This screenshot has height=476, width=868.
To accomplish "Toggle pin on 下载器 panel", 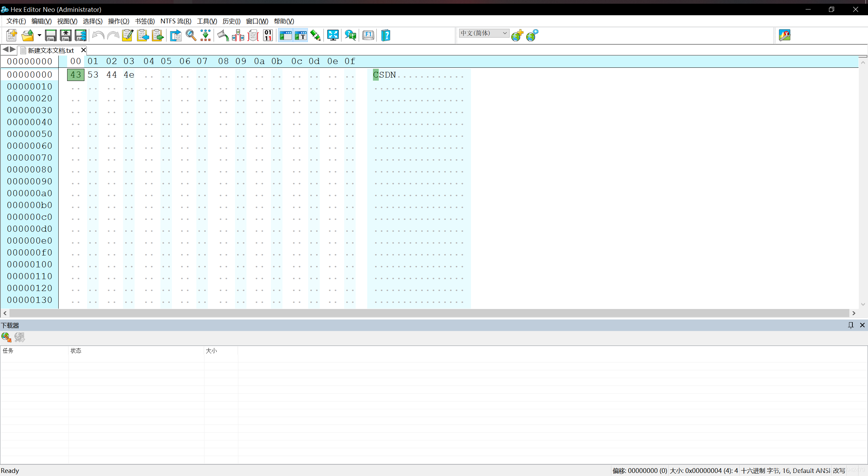I will tap(851, 325).
